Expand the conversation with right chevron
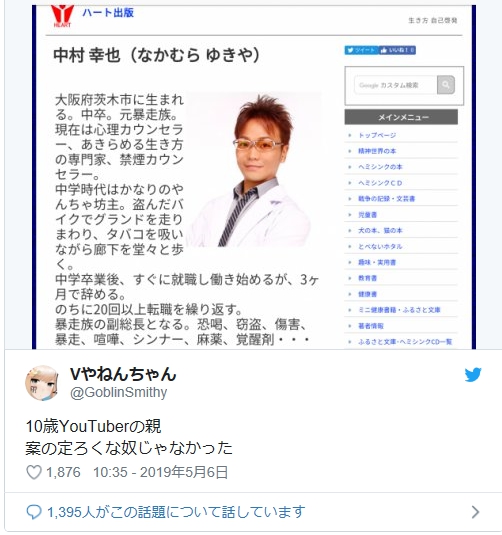Screen dimensions: 502x535 point(475,512)
